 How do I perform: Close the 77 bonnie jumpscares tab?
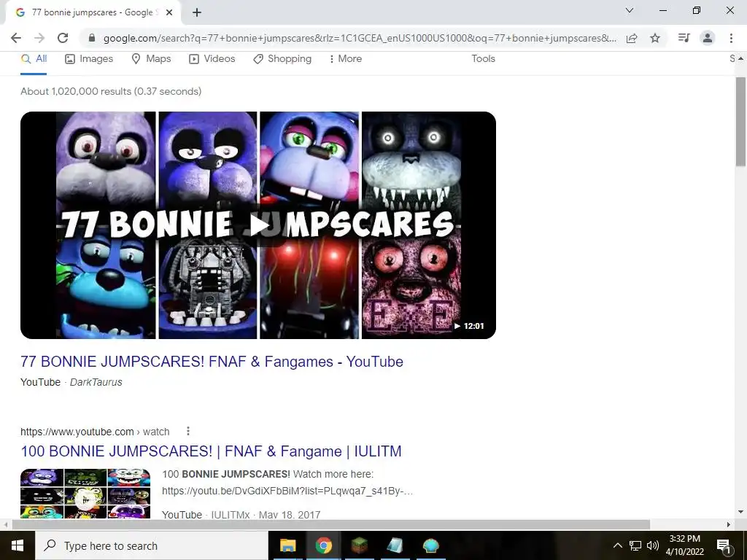(169, 12)
